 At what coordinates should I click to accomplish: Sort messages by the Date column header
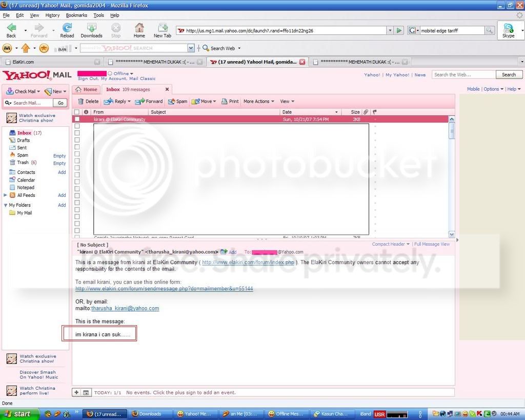pos(310,112)
